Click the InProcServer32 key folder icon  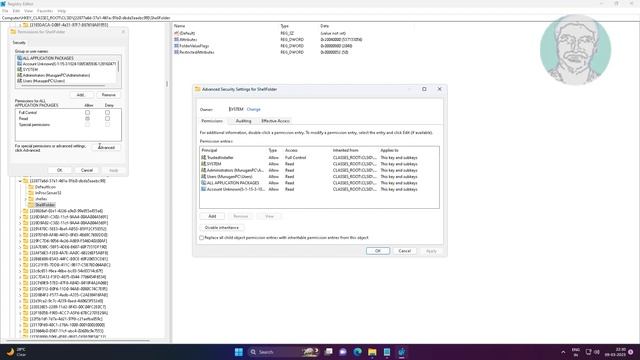pyautogui.click(x=31, y=193)
